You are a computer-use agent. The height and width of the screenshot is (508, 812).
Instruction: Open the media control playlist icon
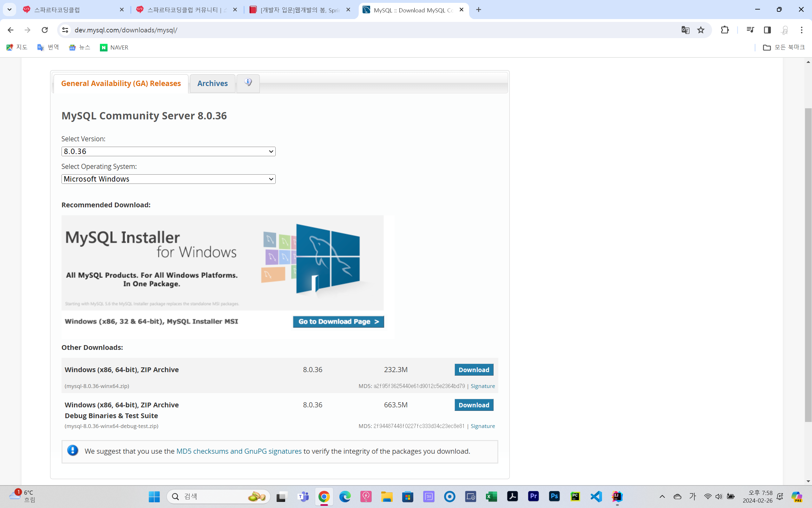[x=750, y=30]
